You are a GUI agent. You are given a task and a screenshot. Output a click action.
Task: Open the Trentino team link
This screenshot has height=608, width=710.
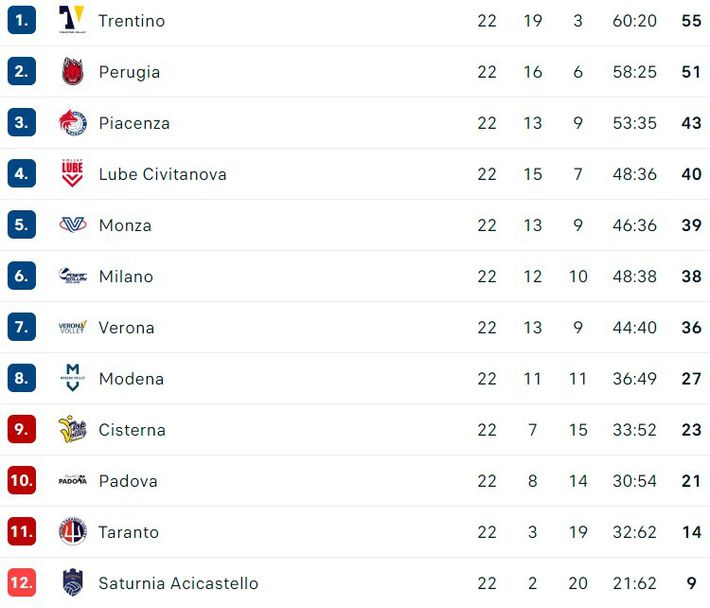point(132,20)
